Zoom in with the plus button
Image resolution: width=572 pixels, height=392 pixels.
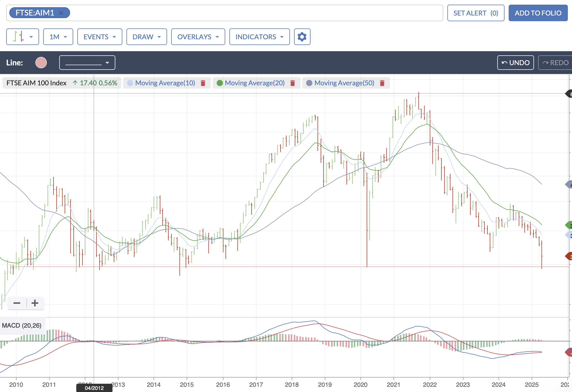click(35, 303)
